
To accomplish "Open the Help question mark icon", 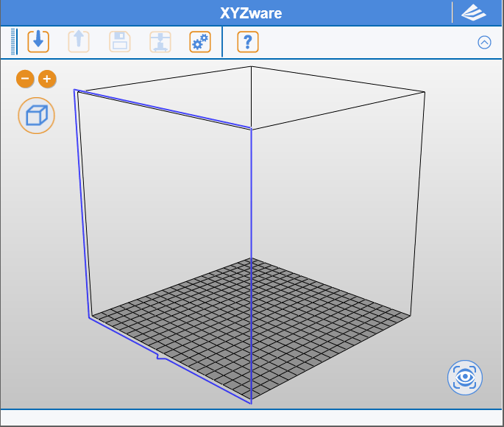I will [248, 42].
